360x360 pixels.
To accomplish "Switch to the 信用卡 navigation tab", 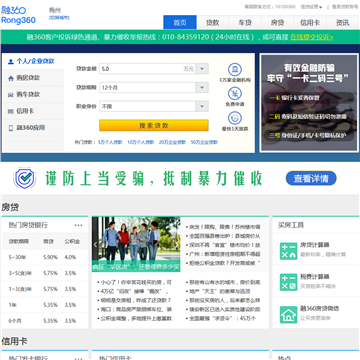I will [310, 22].
